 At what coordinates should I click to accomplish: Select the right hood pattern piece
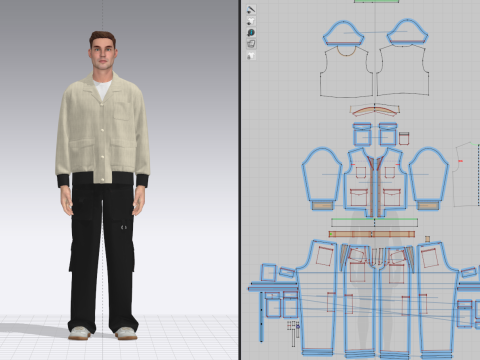tap(407, 32)
